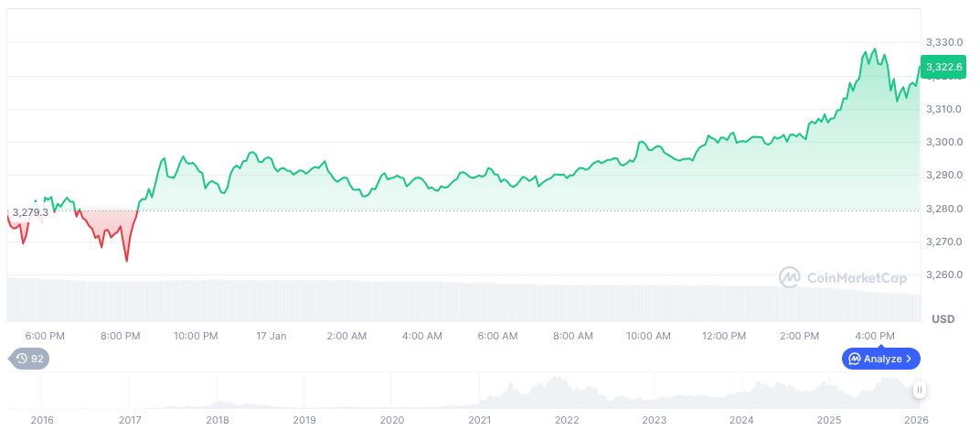Click the 4:00 PM time axis label

pos(875,336)
